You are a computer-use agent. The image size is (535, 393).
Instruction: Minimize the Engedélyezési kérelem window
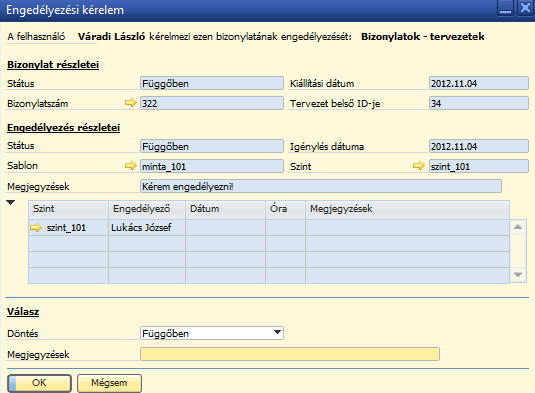(x=505, y=8)
